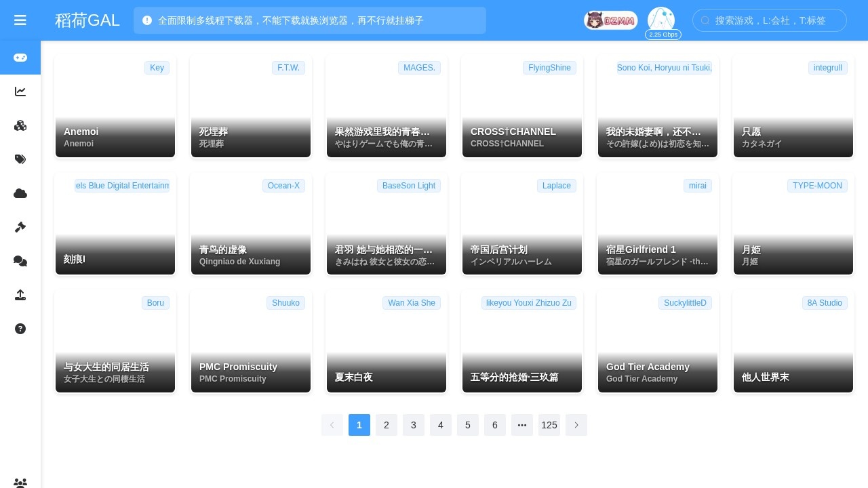This screenshot has width=868, height=488.
Task: Click the magnifier icon in search box
Action: pos(705,20)
